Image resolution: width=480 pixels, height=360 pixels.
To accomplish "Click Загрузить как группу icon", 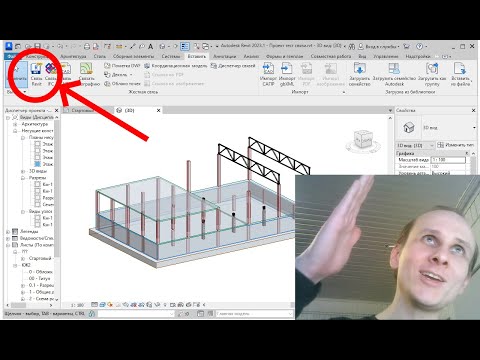I will point(432,69).
